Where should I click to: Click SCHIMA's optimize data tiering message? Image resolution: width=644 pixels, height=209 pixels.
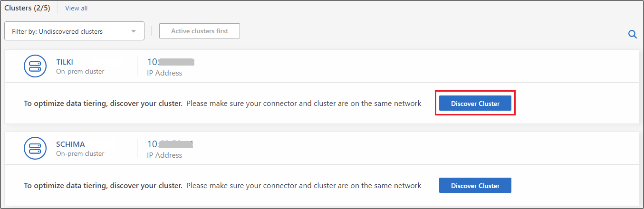click(x=222, y=186)
